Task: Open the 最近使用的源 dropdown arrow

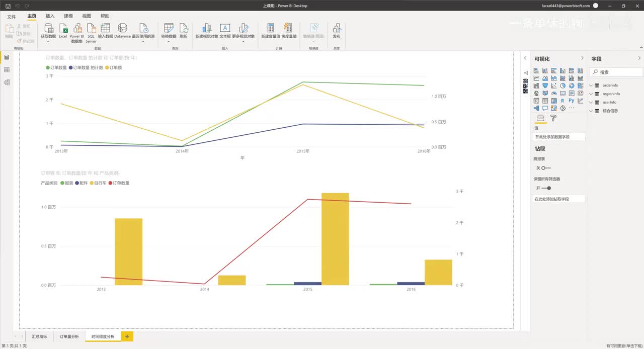Action: click(x=143, y=41)
